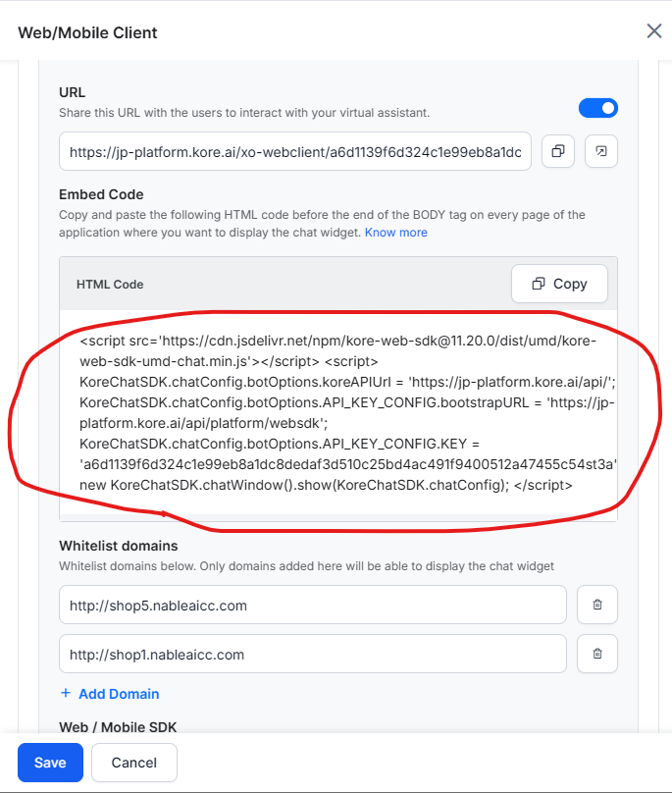Edit the shop1.nableaicc.com domain field
This screenshot has height=793, width=672.
tap(312, 655)
